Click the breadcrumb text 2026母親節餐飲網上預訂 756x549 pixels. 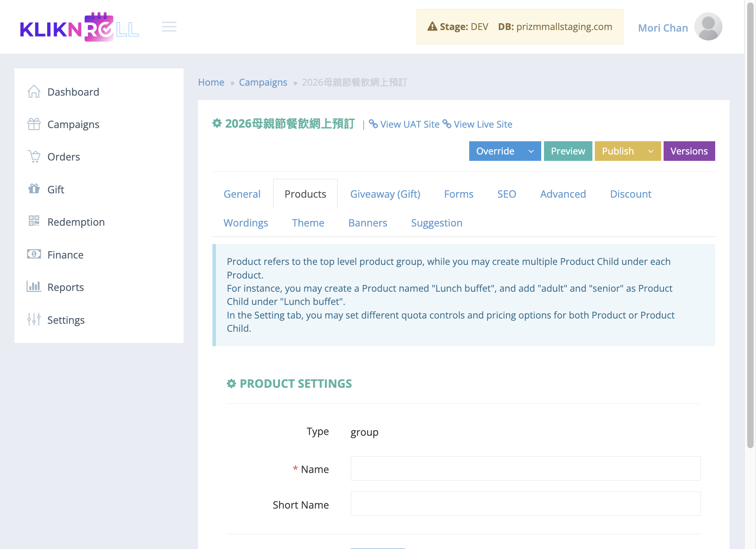(x=354, y=82)
